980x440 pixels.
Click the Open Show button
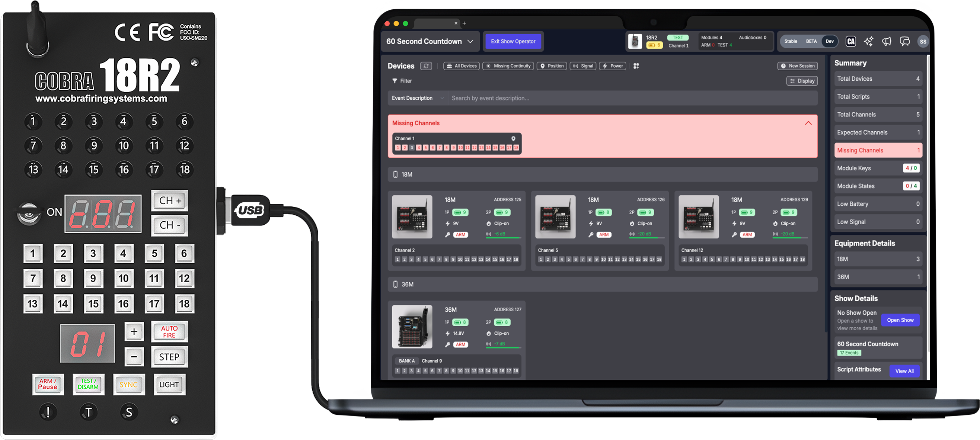[x=900, y=320]
